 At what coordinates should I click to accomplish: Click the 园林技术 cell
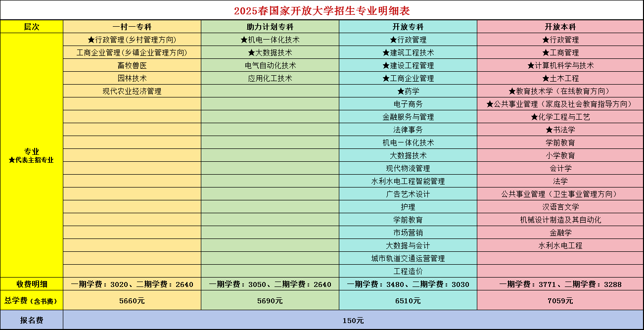pos(132,78)
